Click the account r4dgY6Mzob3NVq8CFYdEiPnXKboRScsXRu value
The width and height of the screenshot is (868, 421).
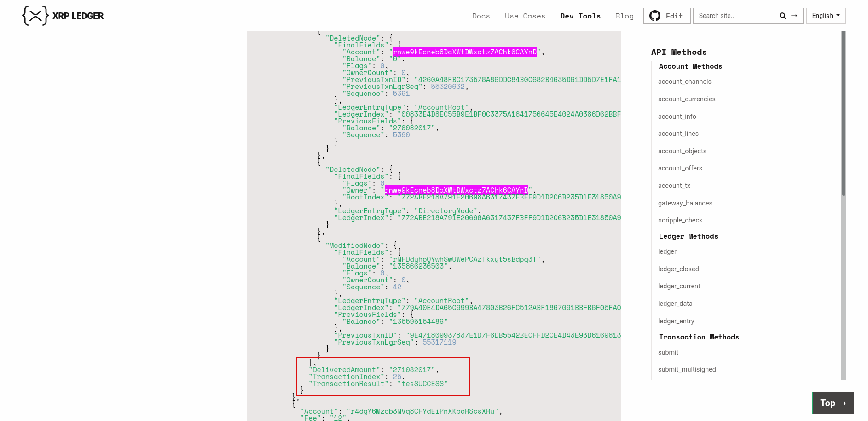click(x=422, y=411)
